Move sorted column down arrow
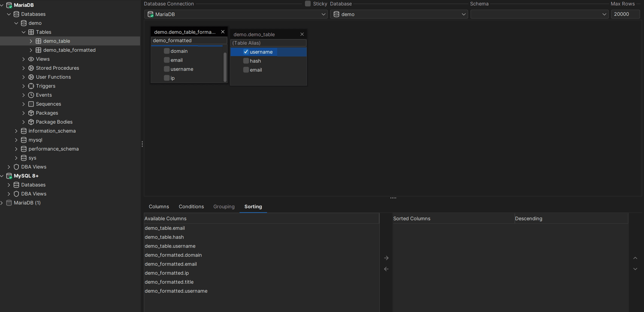This screenshot has height=312, width=644. point(635,269)
